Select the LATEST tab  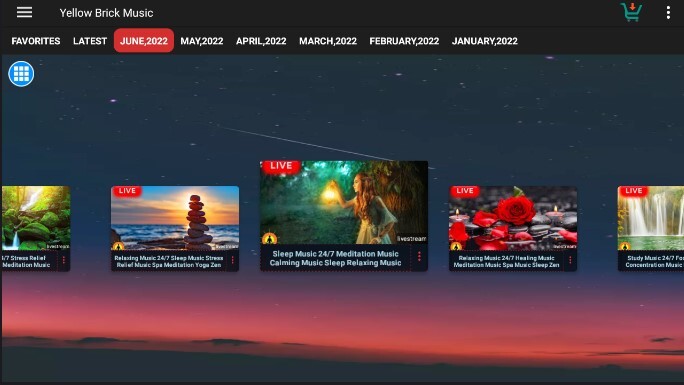pos(90,41)
